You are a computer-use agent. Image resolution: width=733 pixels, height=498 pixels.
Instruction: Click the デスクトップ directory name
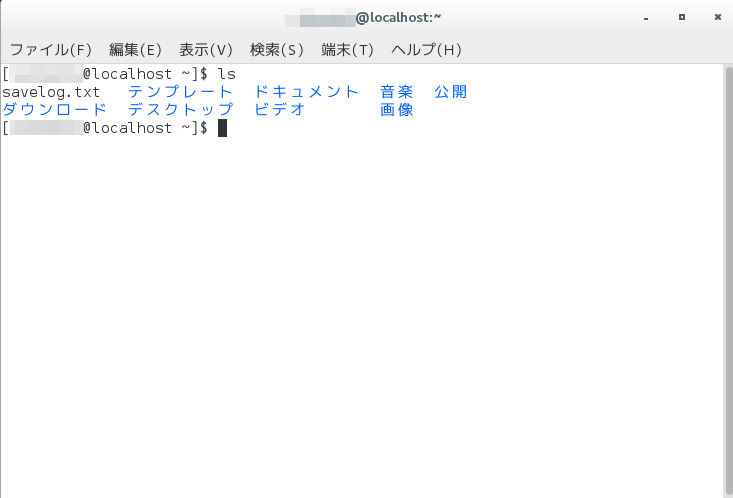pos(180,109)
